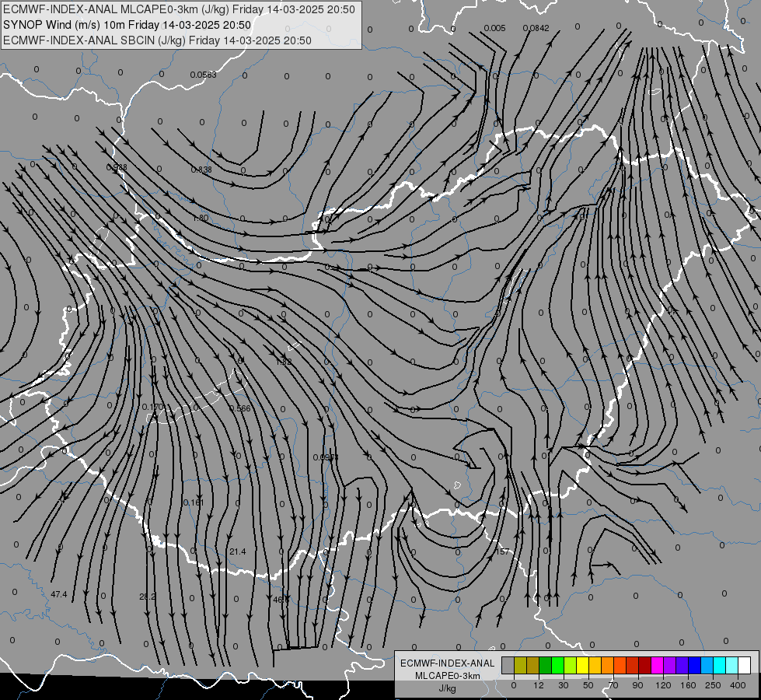Click the SBCIN title line in header box
Image resolution: width=761 pixels, height=700 pixels.
pos(157,40)
